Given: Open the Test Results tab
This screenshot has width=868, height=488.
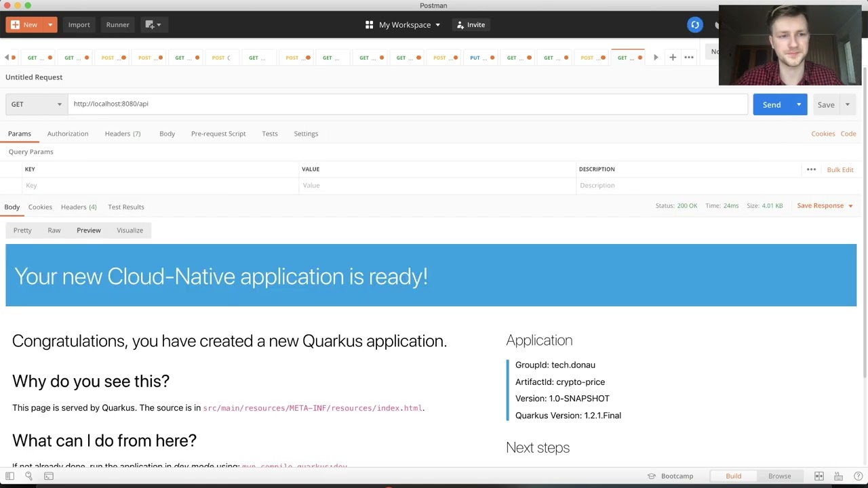Looking at the screenshot, I should click(x=126, y=207).
